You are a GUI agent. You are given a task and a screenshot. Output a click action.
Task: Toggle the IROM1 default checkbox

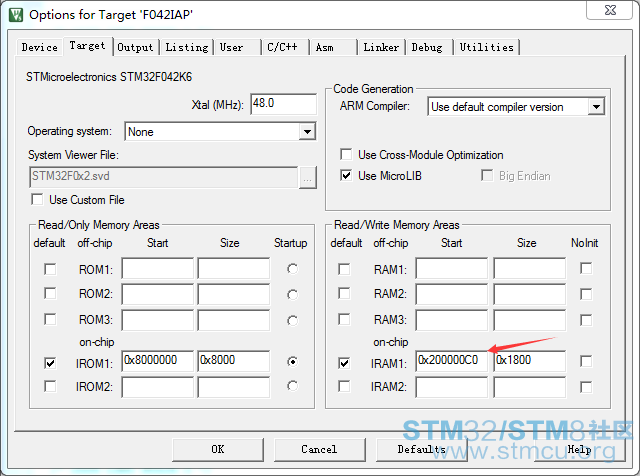click(x=50, y=363)
